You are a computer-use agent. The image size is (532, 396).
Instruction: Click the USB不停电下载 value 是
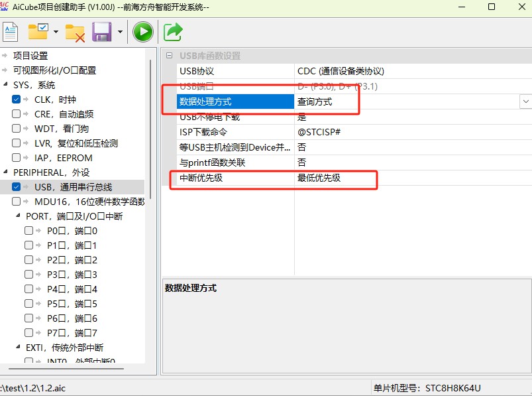pos(301,117)
